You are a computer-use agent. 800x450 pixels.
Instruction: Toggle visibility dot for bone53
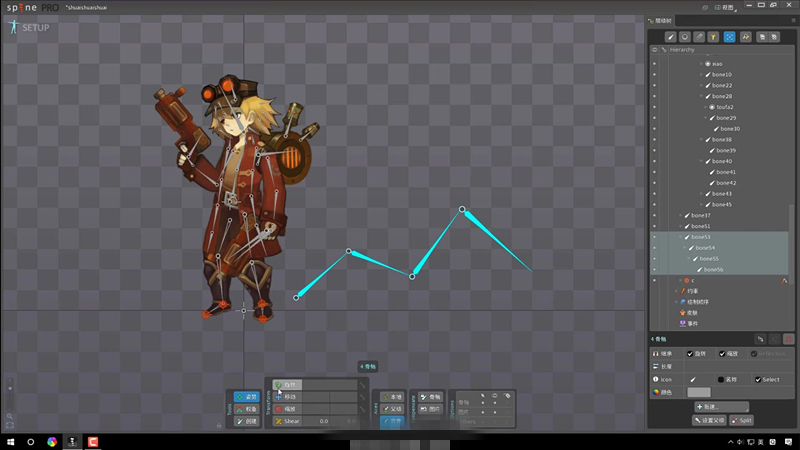point(655,237)
